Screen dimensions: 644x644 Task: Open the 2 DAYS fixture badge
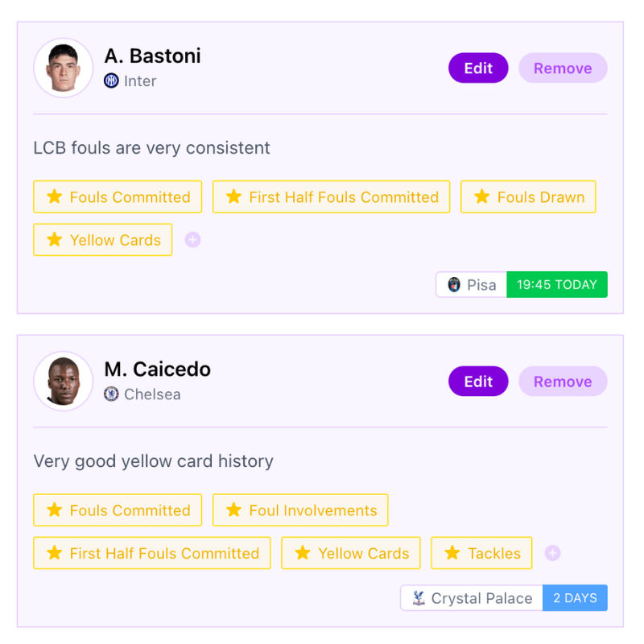pyautogui.click(x=575, y=598)
